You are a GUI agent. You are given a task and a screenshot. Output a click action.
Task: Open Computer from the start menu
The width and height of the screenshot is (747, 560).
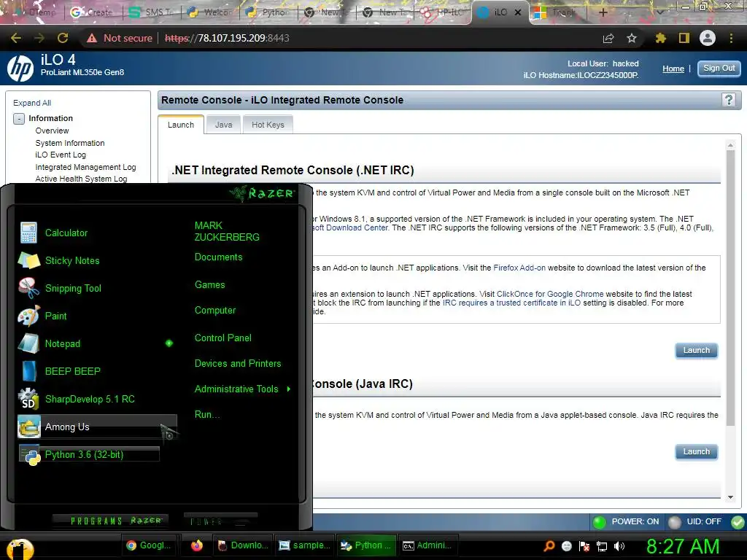click(x=215, y=311)
